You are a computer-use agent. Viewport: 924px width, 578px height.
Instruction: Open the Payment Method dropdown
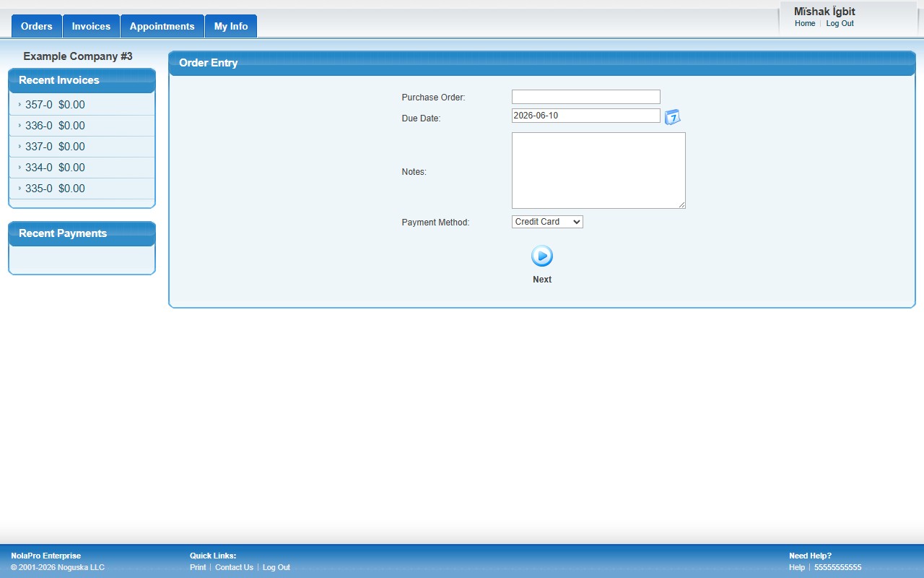(547, 222)
